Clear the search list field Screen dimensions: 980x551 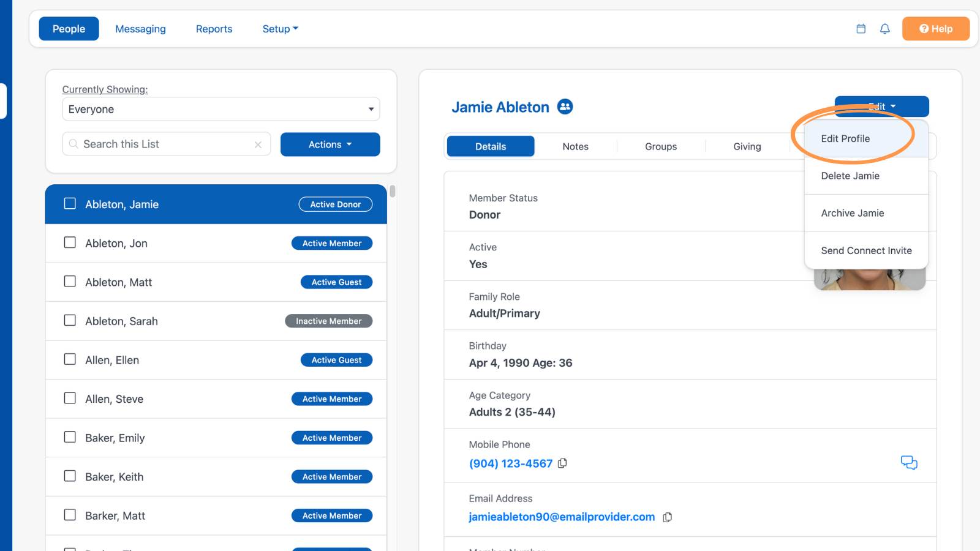(x=258, y=144)
